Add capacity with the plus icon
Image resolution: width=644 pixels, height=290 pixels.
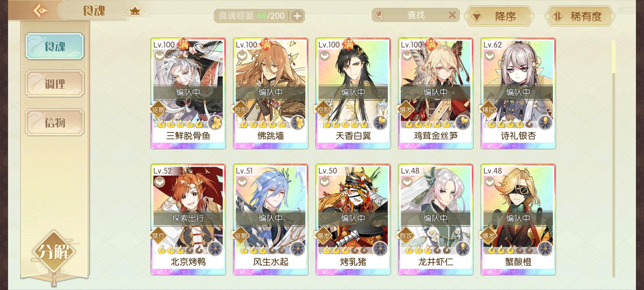297,16
